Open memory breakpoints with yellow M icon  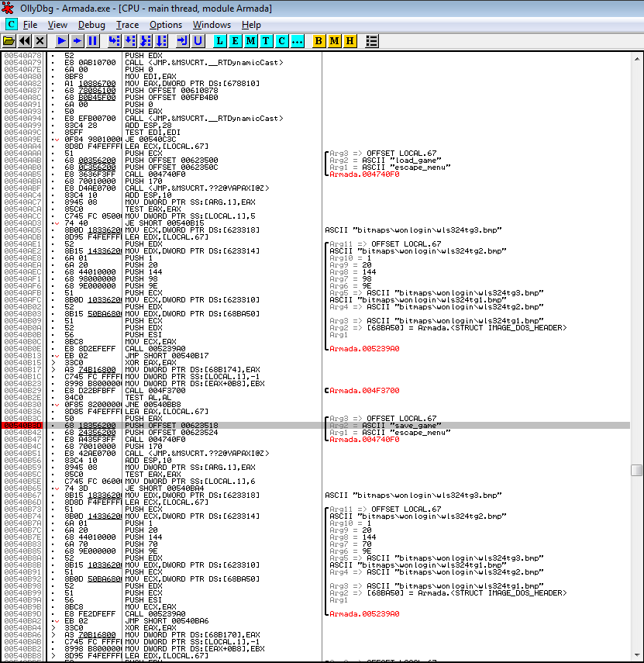(x=334, y=41)
